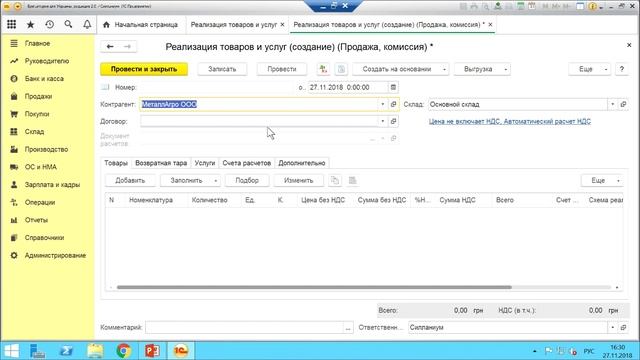Open the top Еще menu
The width and height of the screenshot is (640, 360).
(x=590, y=69)
